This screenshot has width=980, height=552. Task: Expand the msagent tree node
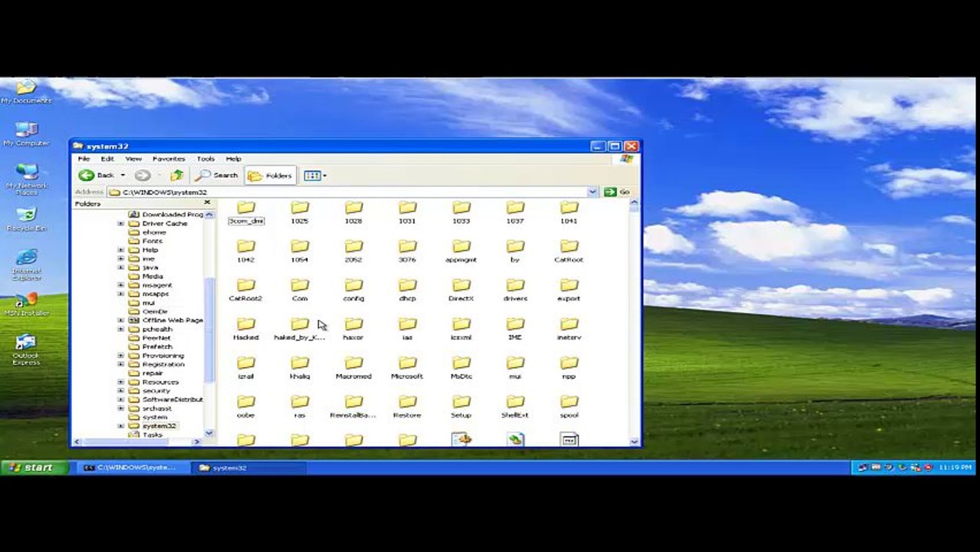click(x=120, y=285)
